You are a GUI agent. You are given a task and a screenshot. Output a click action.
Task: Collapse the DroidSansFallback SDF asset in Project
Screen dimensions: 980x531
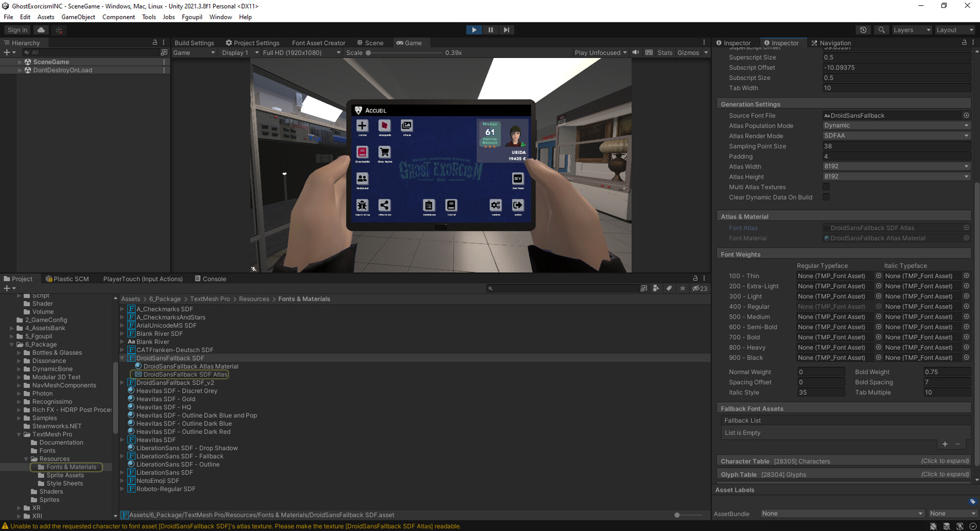tap(122, 358)
